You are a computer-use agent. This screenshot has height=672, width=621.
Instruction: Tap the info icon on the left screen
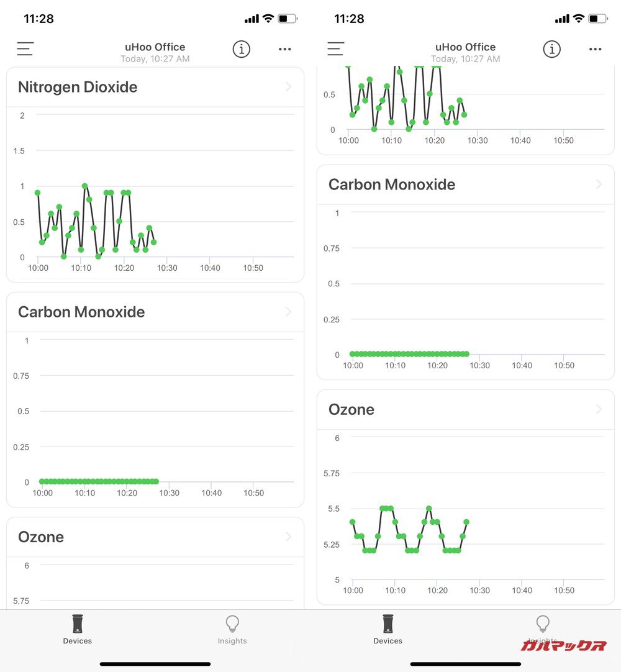coord(241,49)
